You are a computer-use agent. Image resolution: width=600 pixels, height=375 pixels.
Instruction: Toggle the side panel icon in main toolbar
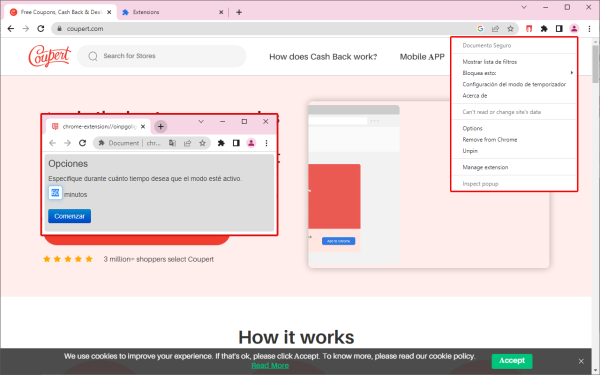pos(559,29)
